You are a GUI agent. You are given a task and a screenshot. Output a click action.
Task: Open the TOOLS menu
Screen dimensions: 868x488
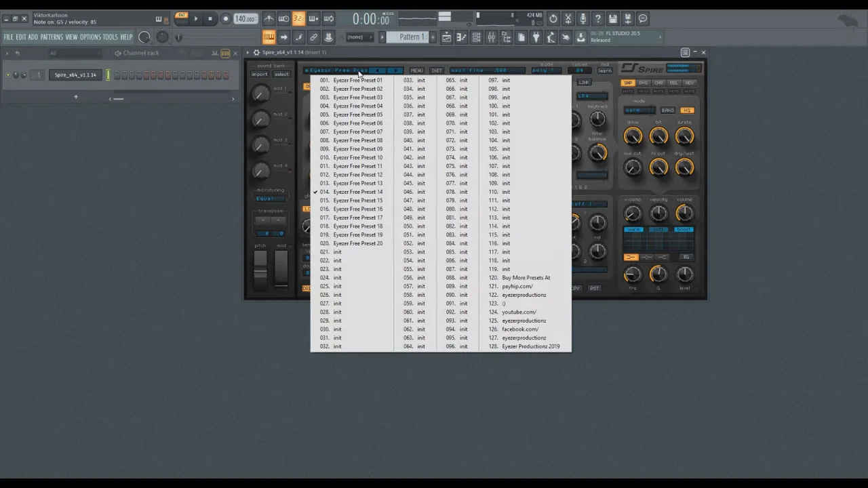tap(110, 37)
